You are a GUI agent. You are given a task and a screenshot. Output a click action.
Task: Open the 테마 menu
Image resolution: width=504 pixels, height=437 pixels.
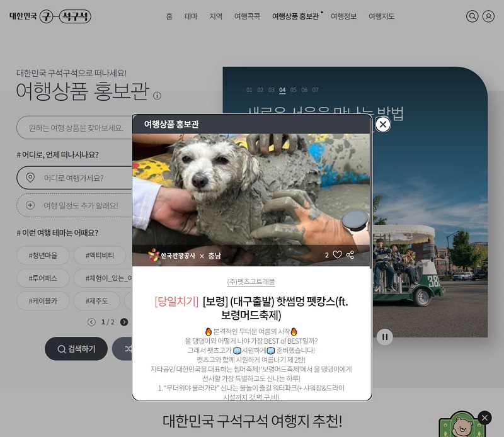point(191,16)
